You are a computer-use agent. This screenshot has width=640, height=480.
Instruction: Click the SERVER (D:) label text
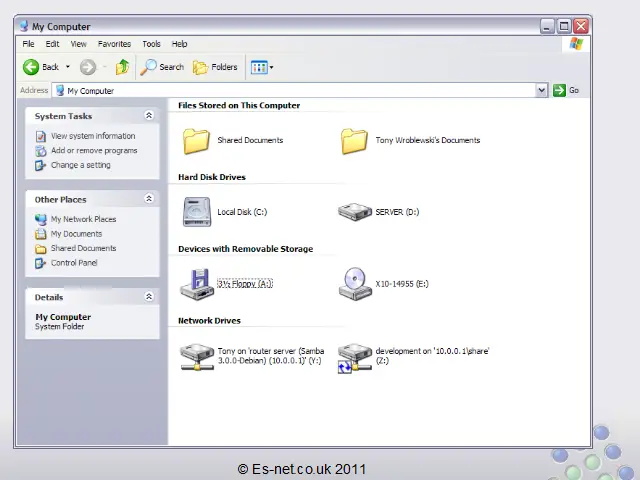[x=397, y=212]
